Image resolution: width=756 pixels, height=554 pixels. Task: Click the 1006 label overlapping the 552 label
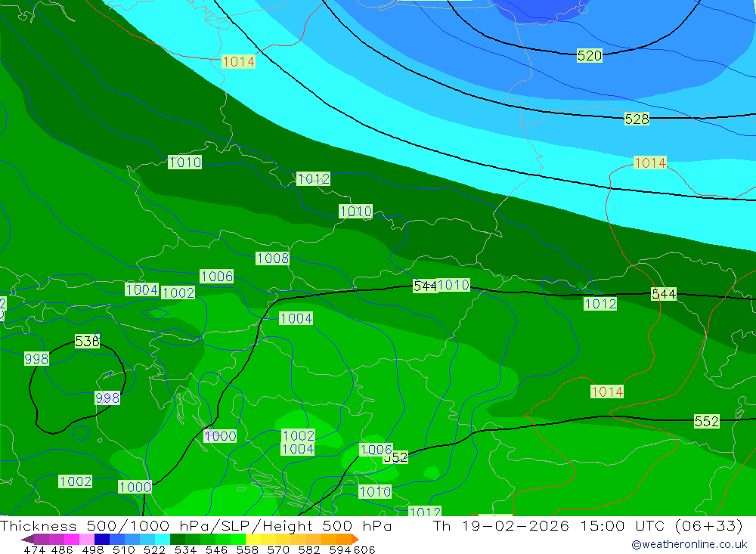[x=376, y=450]
